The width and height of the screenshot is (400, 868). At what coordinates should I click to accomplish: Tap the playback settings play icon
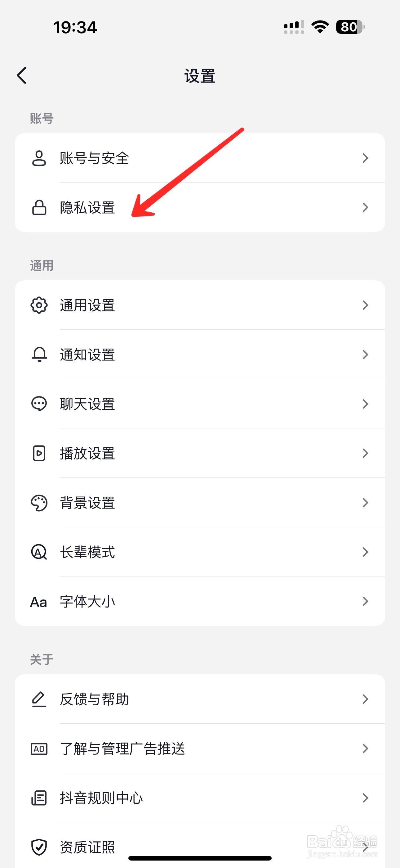(39, 453)
